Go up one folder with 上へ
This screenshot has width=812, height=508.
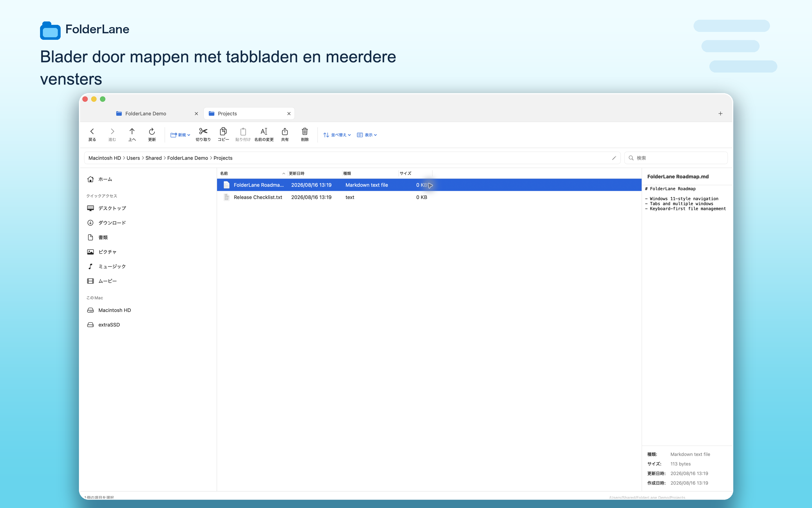click(132, 134)
